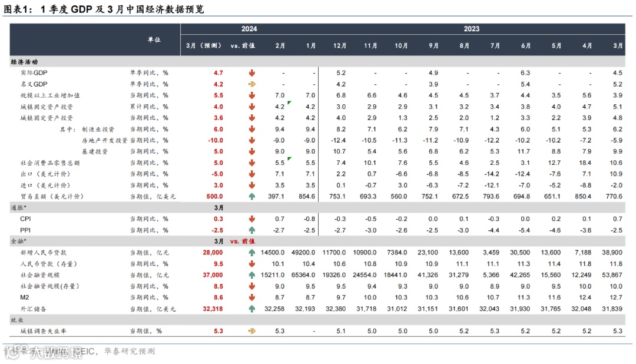Screen dimensions: 636x364
Task: Click the sideways arrow for 城镇调查失业率
Action: pyautogui.click(x=252, y=331)
